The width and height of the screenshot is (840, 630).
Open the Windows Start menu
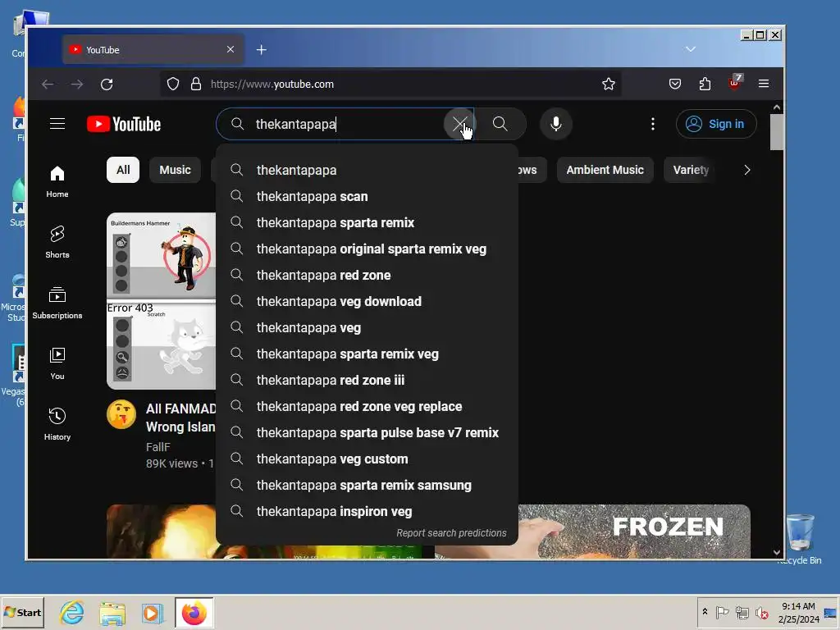click(22, 612)
